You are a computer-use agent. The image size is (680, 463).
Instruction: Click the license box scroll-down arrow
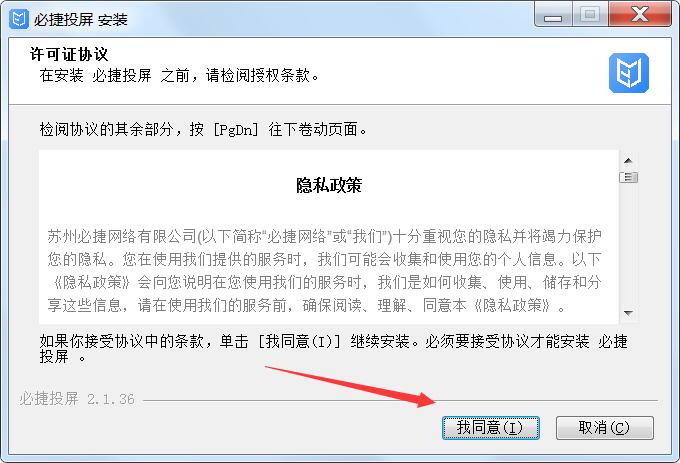point(628,313)
